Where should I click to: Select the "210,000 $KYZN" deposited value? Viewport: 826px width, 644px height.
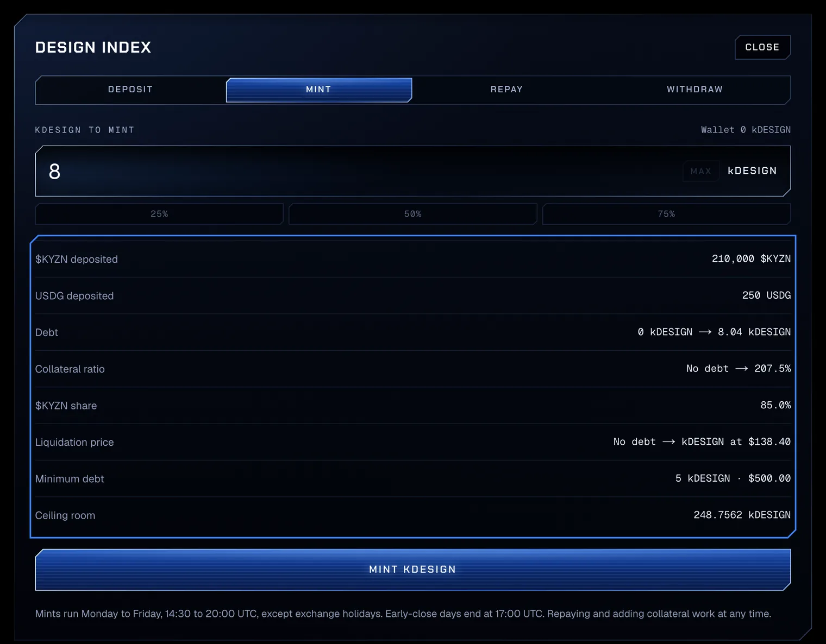[x=751, y=259]
